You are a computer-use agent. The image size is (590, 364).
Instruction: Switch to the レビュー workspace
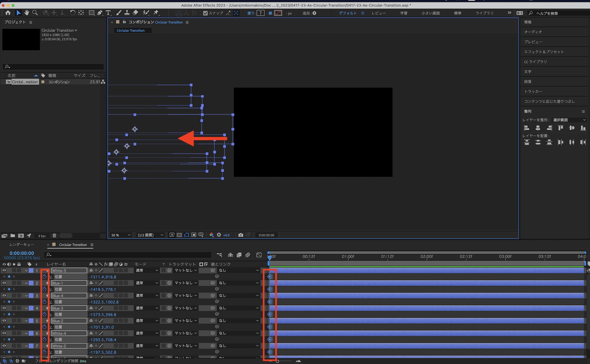tap(378, 13)
